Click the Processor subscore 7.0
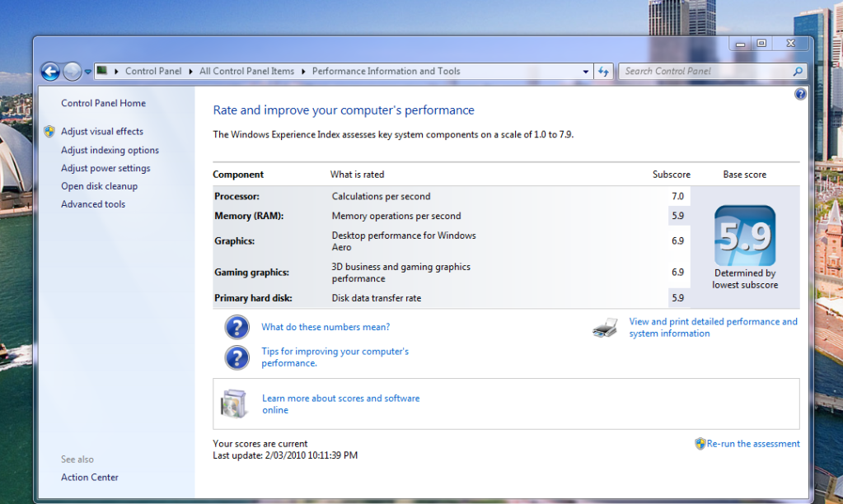This screenshot has width=843, height=504. point(678,197)
